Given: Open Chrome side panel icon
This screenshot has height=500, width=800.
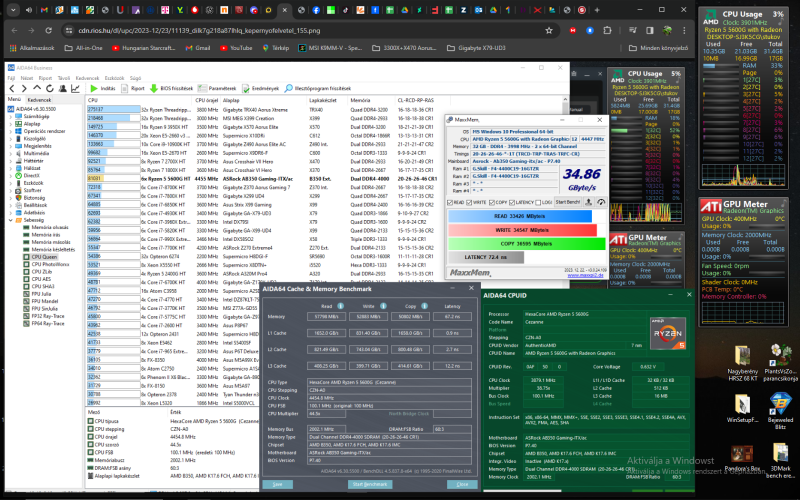Looking at the screenshot, I should (x=649, y=31).
